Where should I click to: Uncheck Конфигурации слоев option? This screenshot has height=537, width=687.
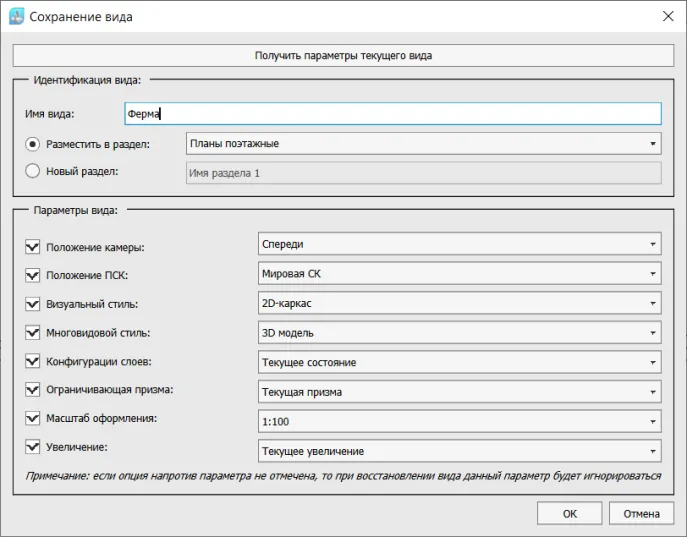[x=33, y=362]
